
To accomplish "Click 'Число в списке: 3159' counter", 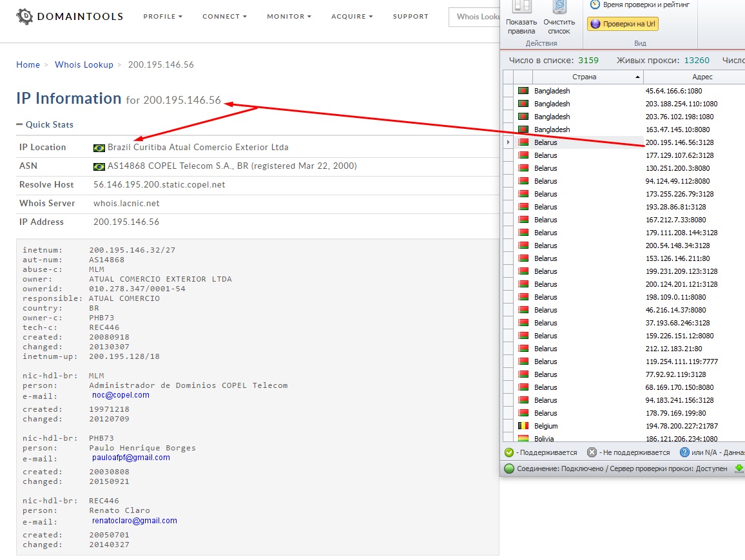I will pyautogui.click(x=554, y=61).
